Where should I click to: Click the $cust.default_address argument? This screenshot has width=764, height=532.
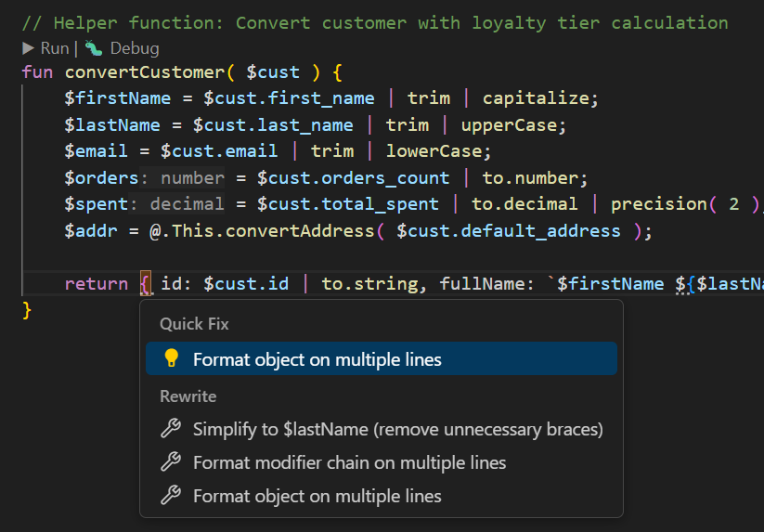tap(509, 230)
